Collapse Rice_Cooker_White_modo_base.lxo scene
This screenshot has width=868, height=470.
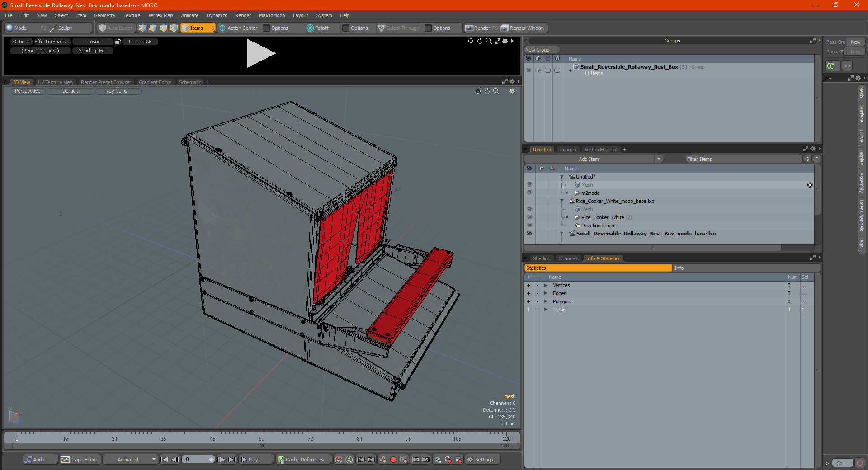(x=561, y=201)
